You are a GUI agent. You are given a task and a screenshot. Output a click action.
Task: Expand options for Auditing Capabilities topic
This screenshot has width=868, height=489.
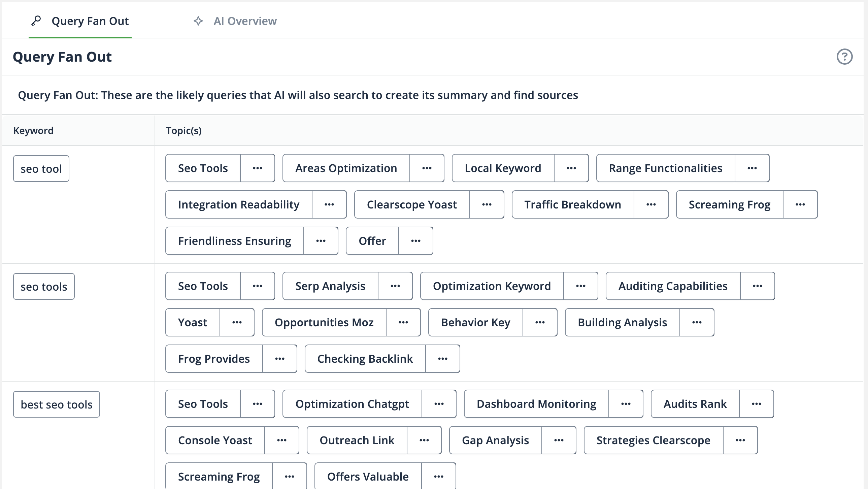point(757,286)
